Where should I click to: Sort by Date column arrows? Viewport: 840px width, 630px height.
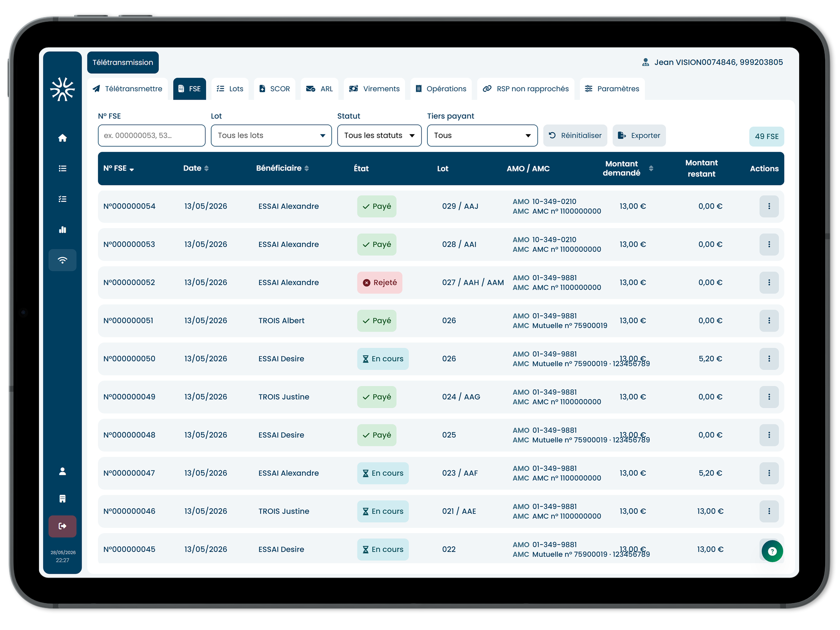(x=207, y=168)
